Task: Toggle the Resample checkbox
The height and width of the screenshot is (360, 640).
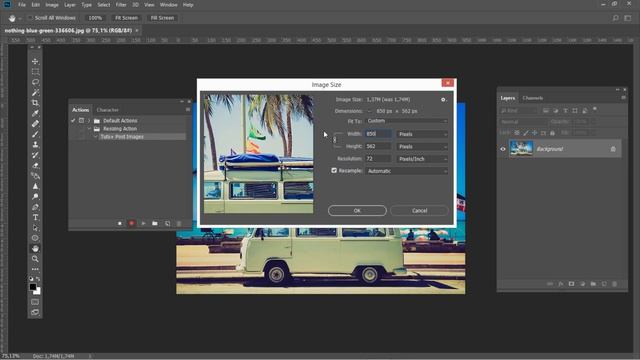Action: click(x=334, y=170)
